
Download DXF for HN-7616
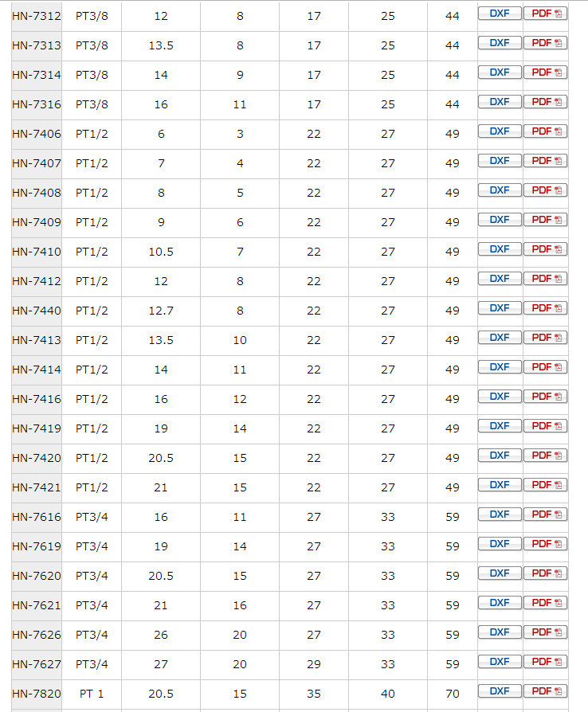click(500, 514)
